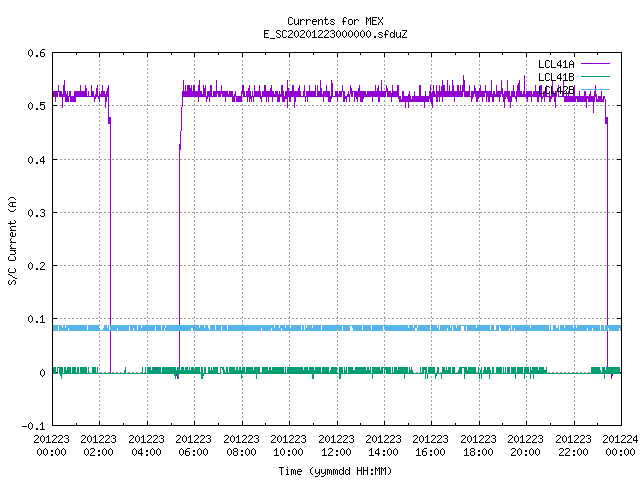
Task: Click the 0.1 y-axis tick label
Action: tap(36, 319)
